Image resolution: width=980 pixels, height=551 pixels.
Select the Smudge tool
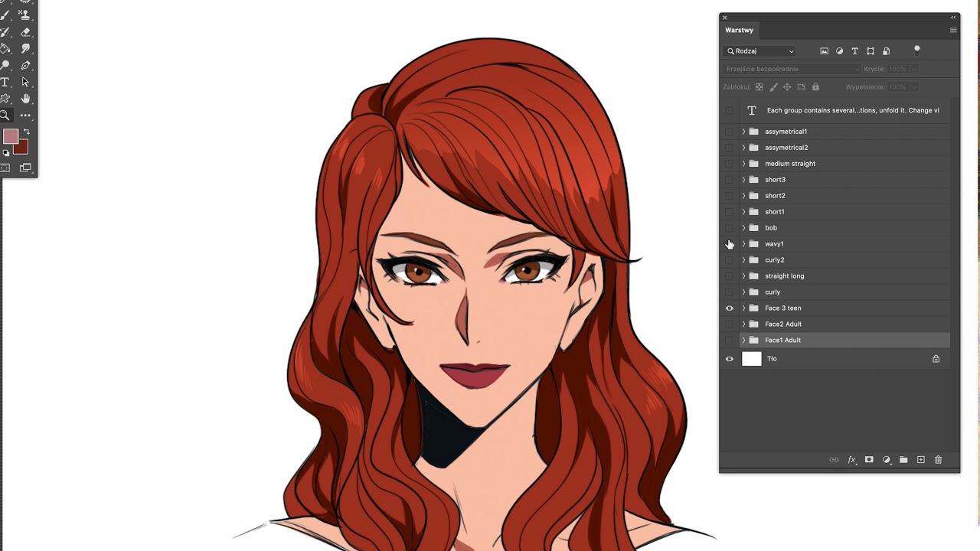pos(25,48)
